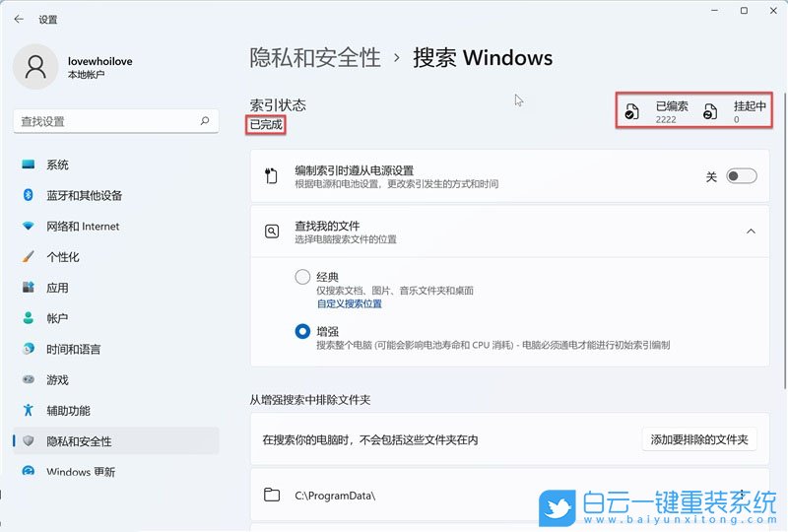This screenshot has width=788, height=532.
Task: Click the 从增强搜索中排除文件夹 heading
Action: coord(310,400)
